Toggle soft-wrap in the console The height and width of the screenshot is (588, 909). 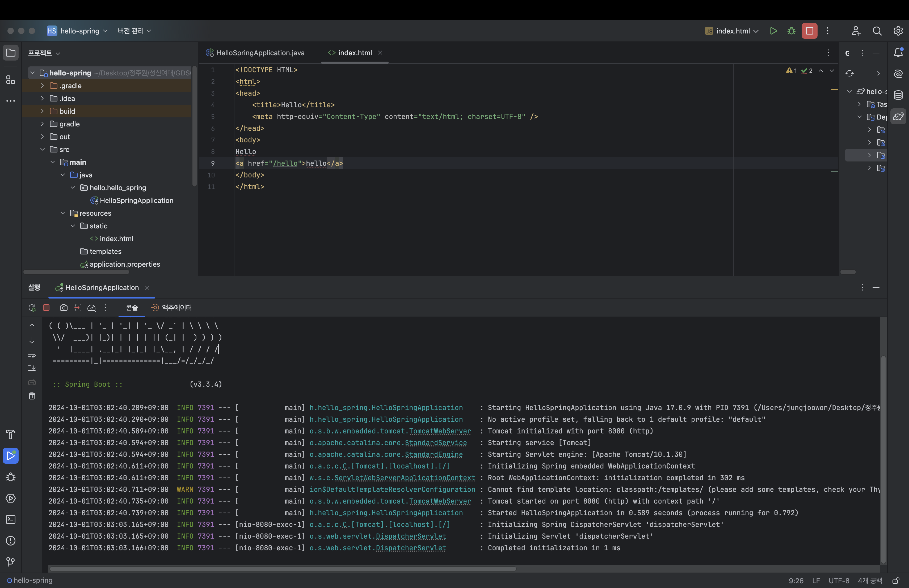(x=32, y=355)
